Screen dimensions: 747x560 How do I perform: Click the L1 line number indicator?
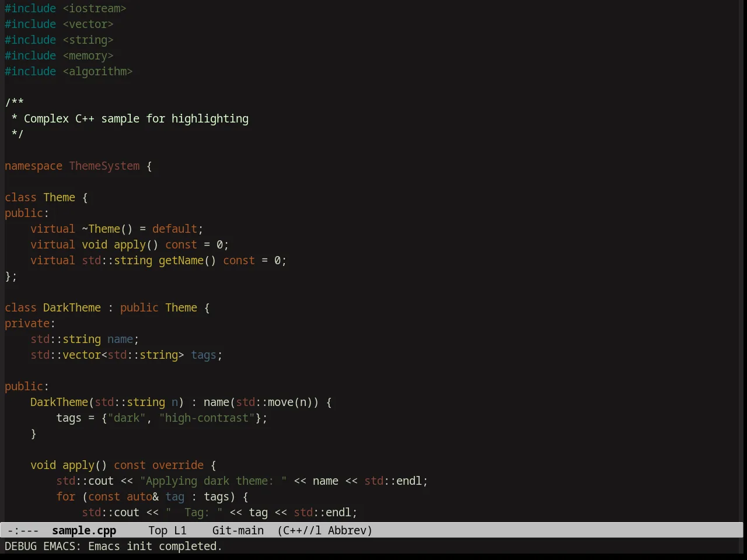tap(180, 530)
